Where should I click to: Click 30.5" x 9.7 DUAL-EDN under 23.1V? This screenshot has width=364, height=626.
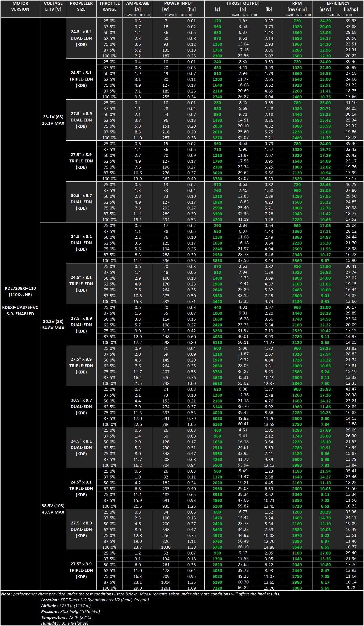tap(81, 202)
